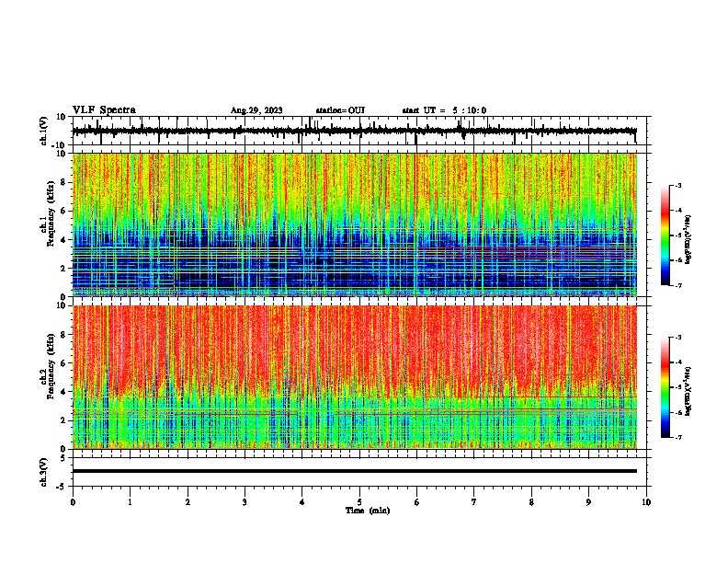The height and width of the screenshot is (563, 728).
Task: Click the date text "Aug.29, 2023"
Action: [x=256, y=110]
